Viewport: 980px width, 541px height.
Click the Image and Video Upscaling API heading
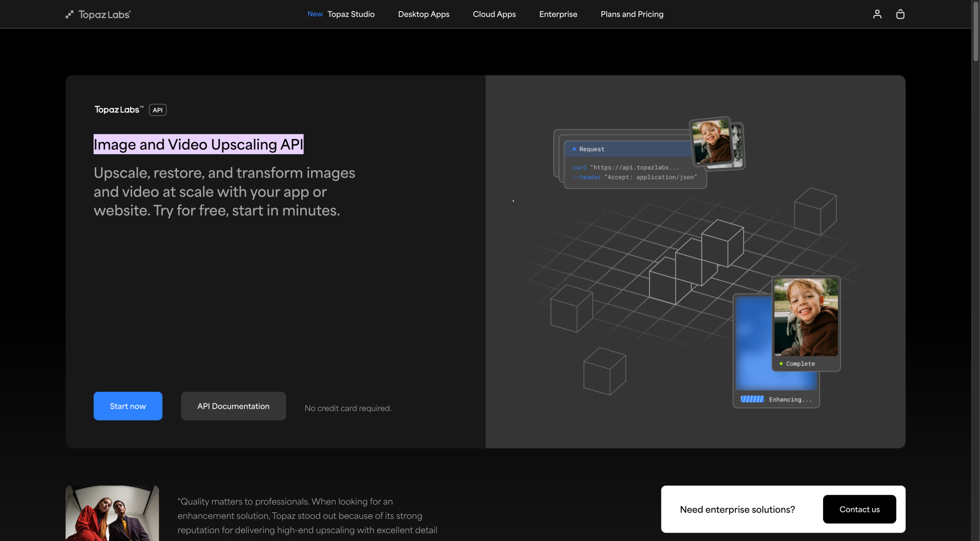[198, 145]
